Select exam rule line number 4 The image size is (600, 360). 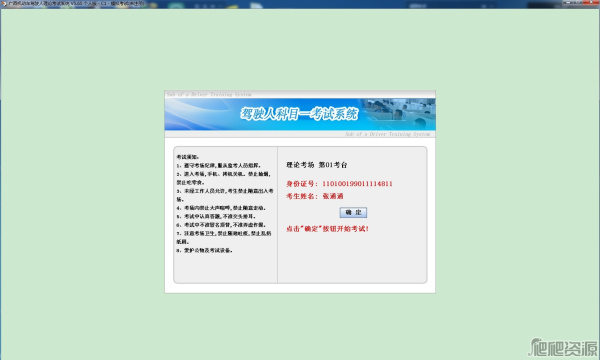click(x=221, y=208)
